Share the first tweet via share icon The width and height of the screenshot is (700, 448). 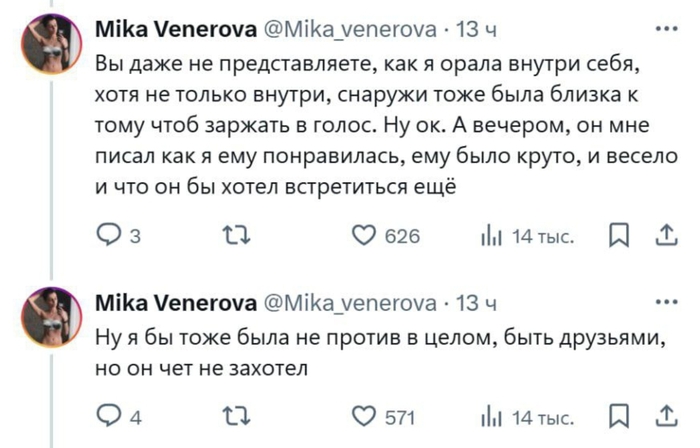pyautogui.click(x=663, y=236)
